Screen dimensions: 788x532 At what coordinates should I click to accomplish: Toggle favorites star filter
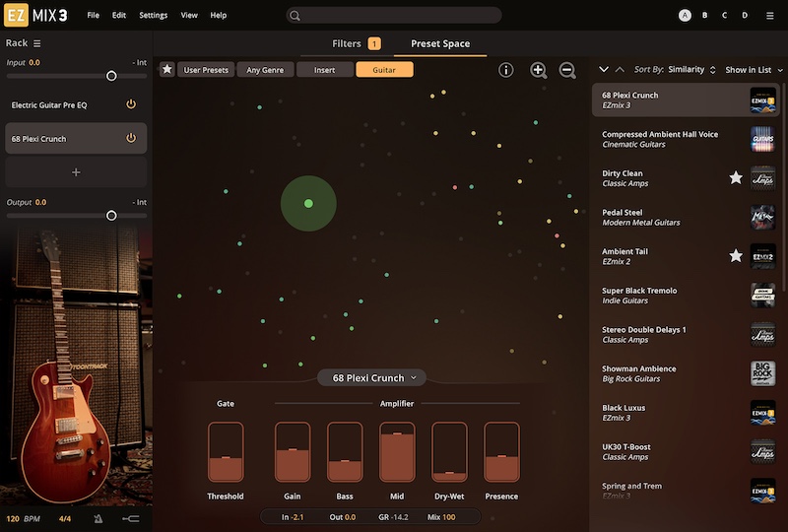coord(167,69)
